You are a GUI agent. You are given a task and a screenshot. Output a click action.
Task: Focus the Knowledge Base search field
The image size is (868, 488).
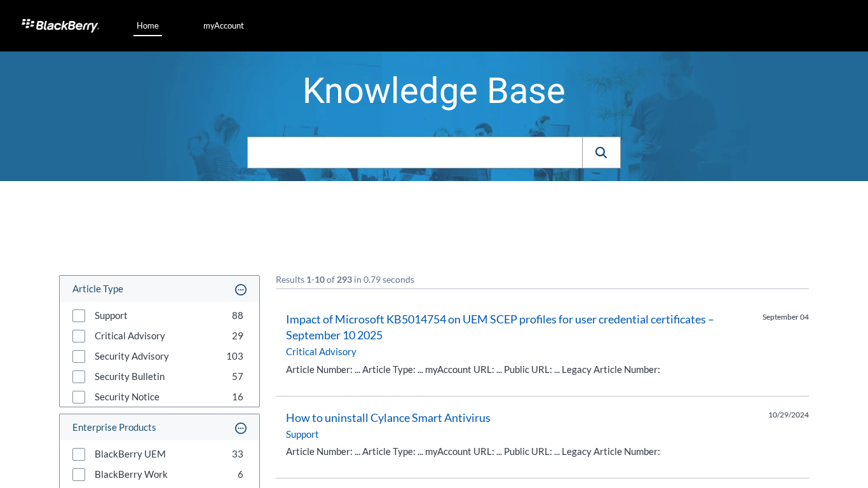pos(415,152)
